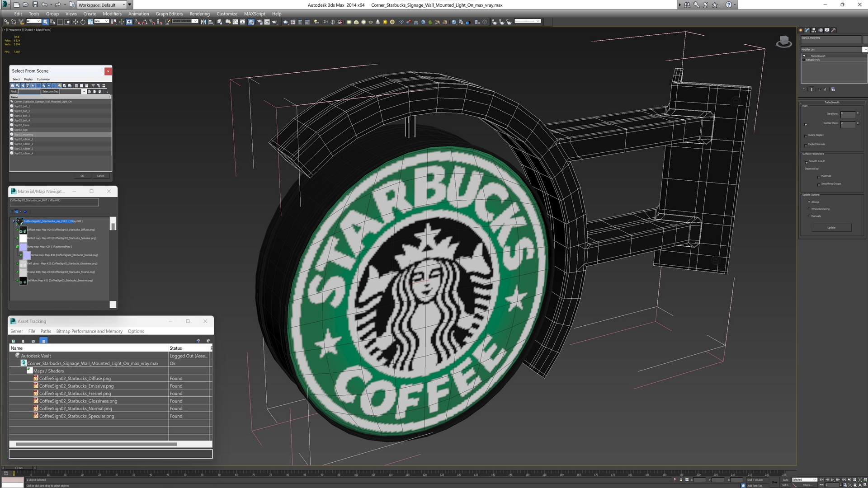Toggle the Render Iters checkbox
Viewport: 868px width, 488px height.
coord(806,124)
